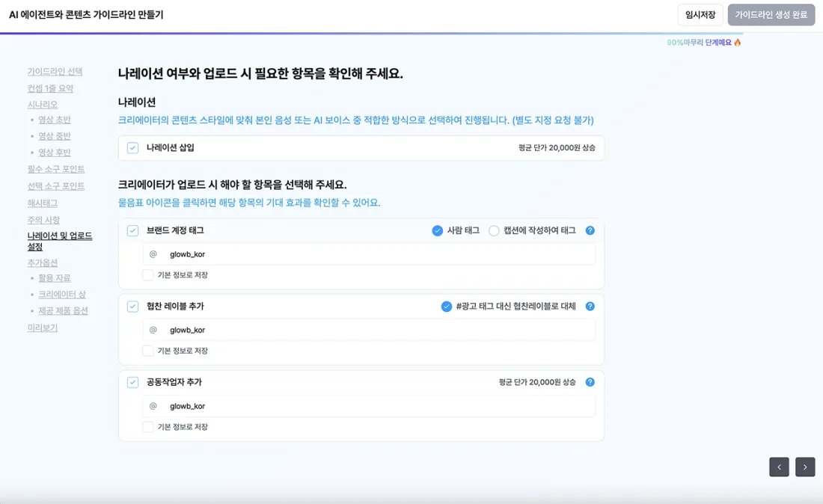
Task: Click help icon for 공동작업자 추가
Action: coord(590,382)
